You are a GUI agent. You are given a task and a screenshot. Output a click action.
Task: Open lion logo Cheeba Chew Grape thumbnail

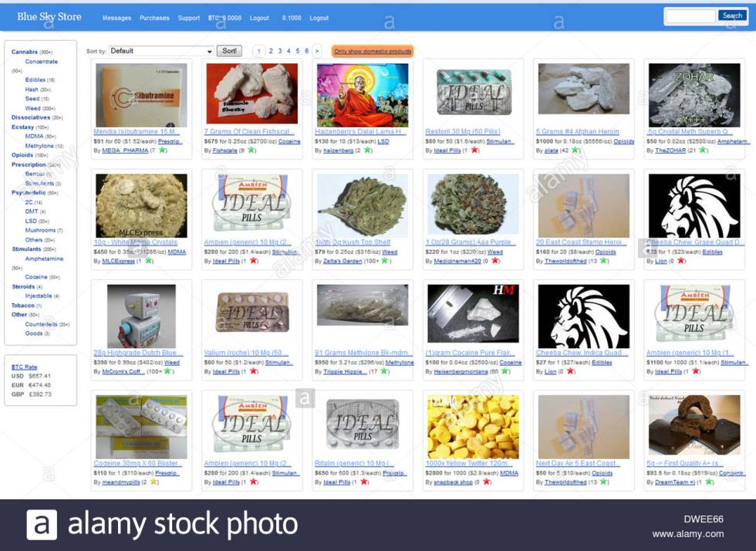tap(694, 205)
